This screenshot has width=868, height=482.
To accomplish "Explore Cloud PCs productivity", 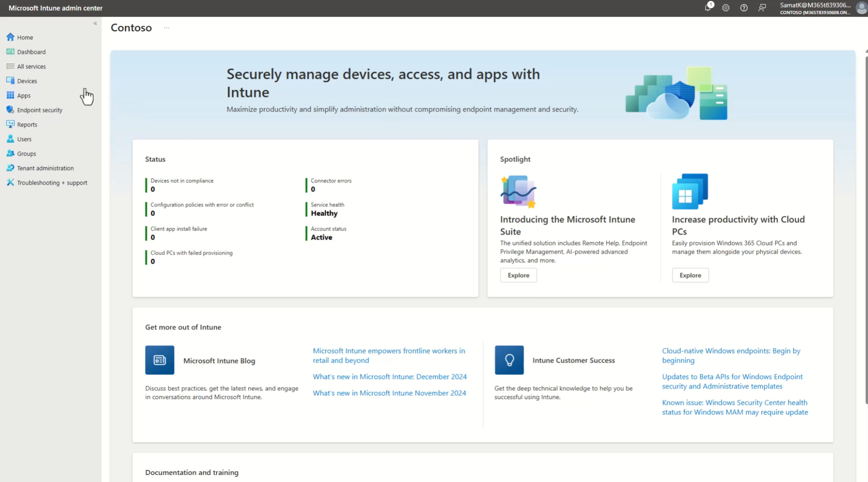I will point(690,275).
